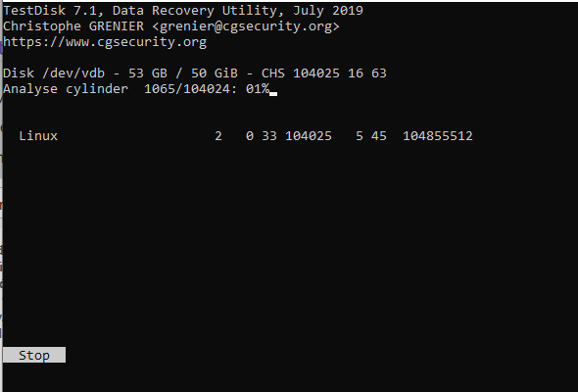Click the TestDisk 7.1 title text
This screenshot has height=392, width=578.
coord(50,11)
